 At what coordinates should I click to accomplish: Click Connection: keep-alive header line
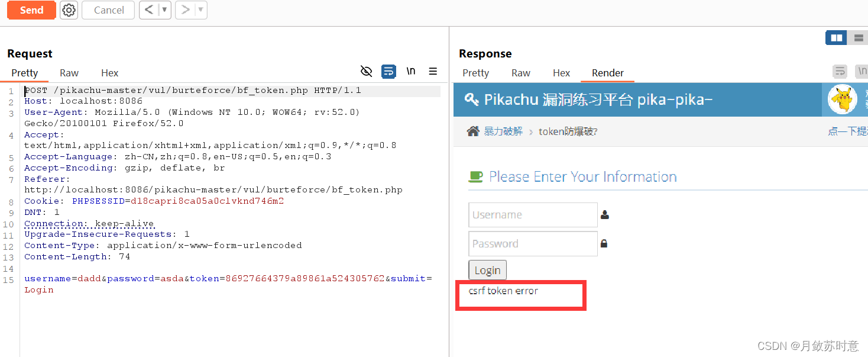click(x=89, y=223)
